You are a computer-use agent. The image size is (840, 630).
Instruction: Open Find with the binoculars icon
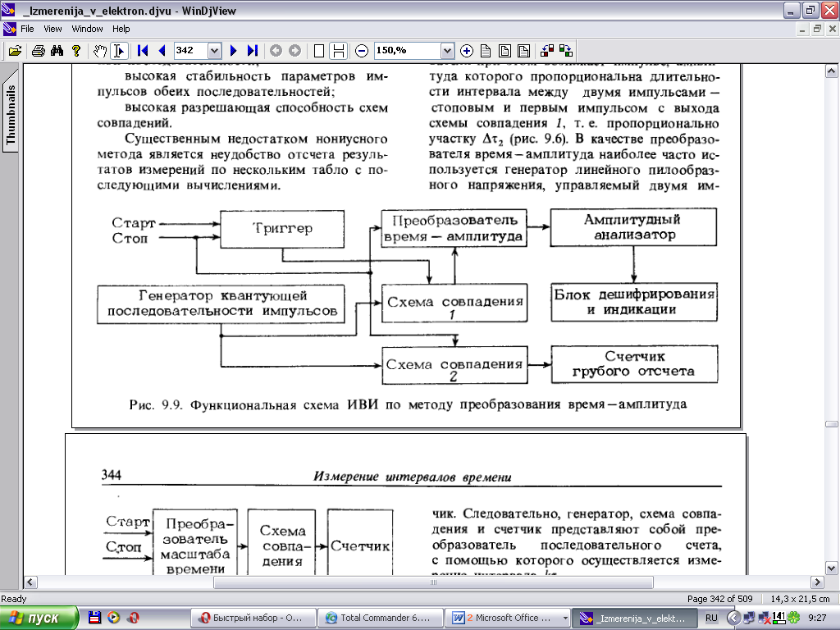tap(57, 50)
